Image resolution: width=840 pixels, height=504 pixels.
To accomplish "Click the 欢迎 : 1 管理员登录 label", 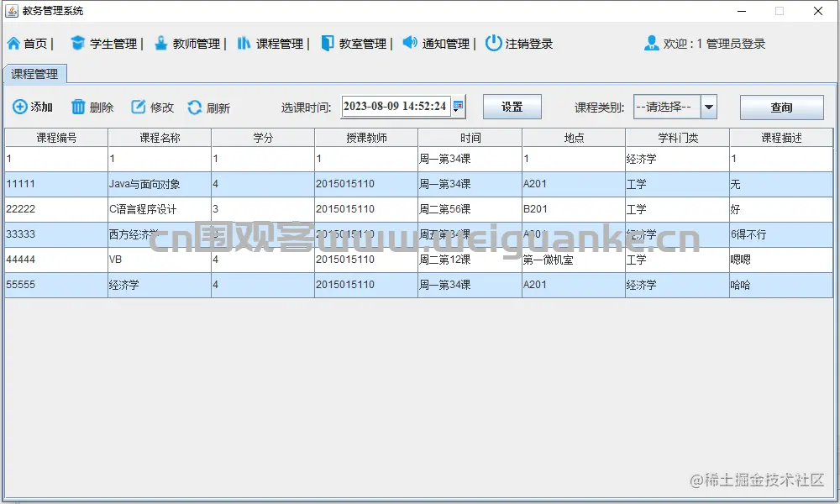I will [714, 44].
